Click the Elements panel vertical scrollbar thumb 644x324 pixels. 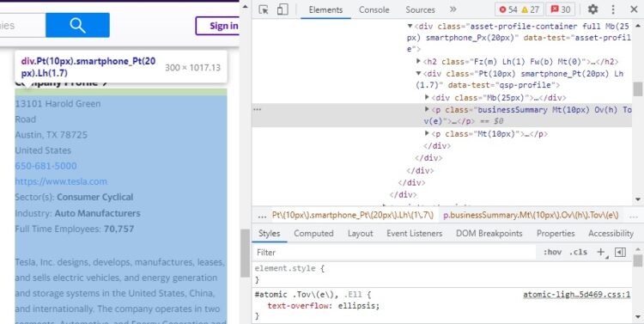tap(637, 89)
